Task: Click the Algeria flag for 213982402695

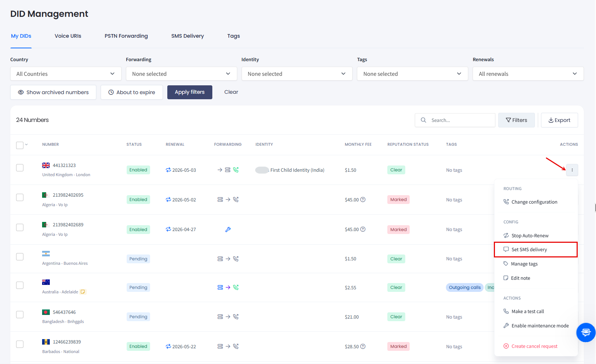Action: pyautogui.click(x=46, y=195)
